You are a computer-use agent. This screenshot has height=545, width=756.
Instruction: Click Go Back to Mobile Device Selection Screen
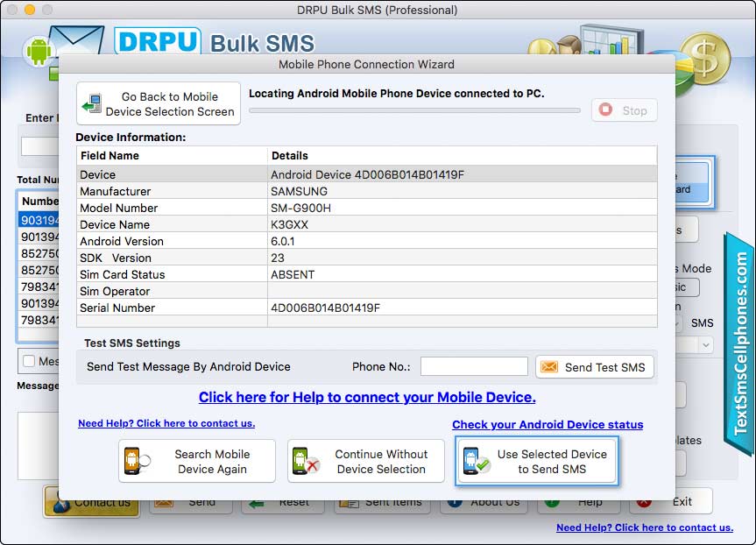[159, 103]
